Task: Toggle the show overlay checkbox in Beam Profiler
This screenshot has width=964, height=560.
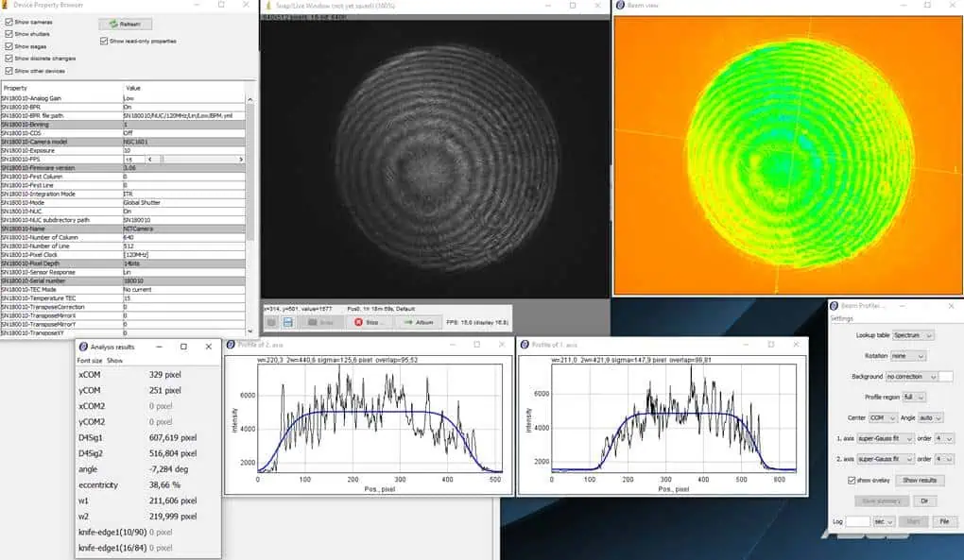Action: tap(852, 480)
